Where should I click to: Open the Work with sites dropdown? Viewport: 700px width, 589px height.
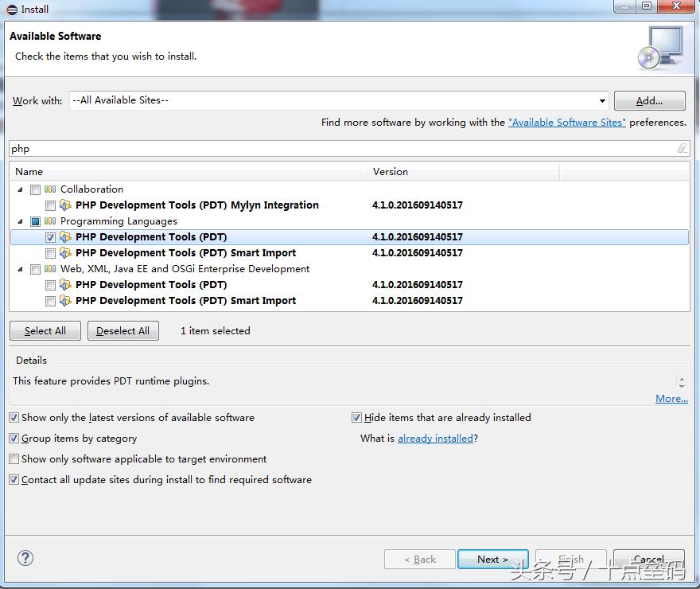(x=602, y=101)
